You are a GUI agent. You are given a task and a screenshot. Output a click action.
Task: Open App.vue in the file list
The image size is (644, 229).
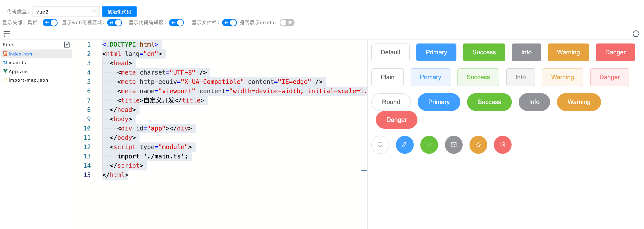tap(37, 71)
